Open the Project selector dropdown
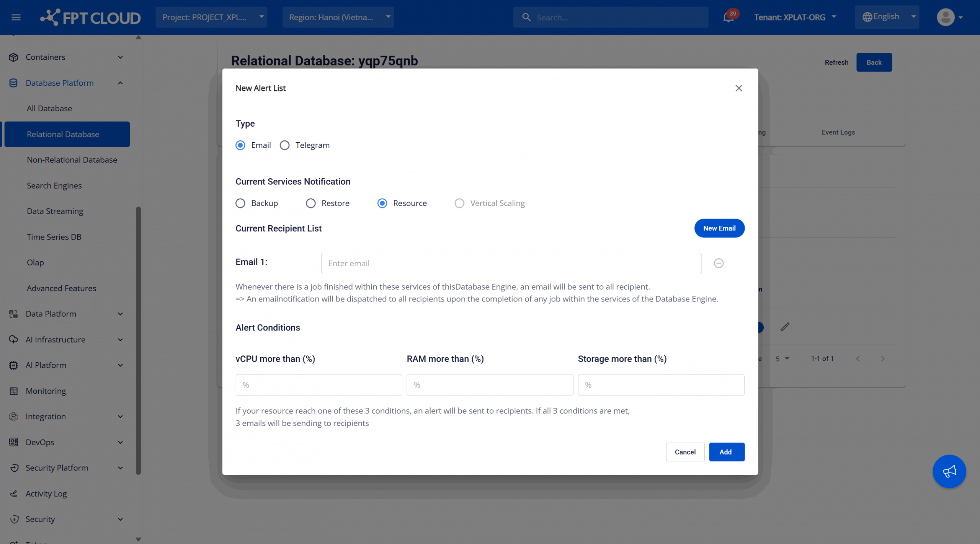Viewport: 980px width, 544px height. 211,17
